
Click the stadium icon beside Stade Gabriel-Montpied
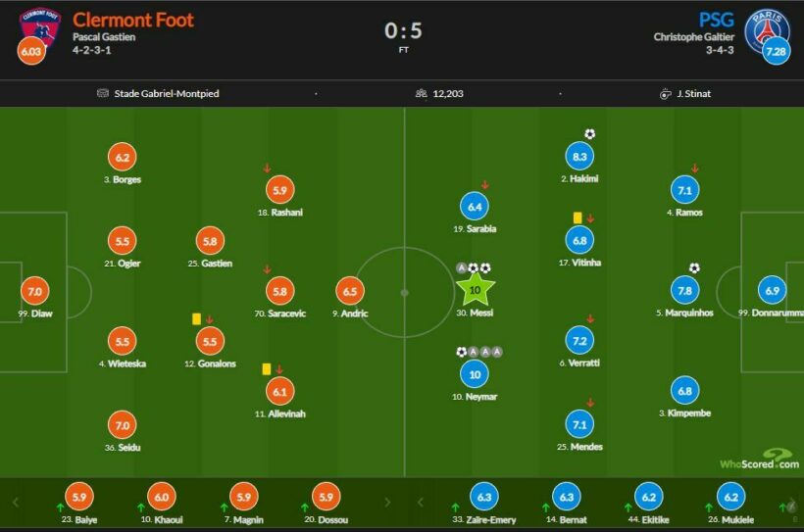coord(103,93)
